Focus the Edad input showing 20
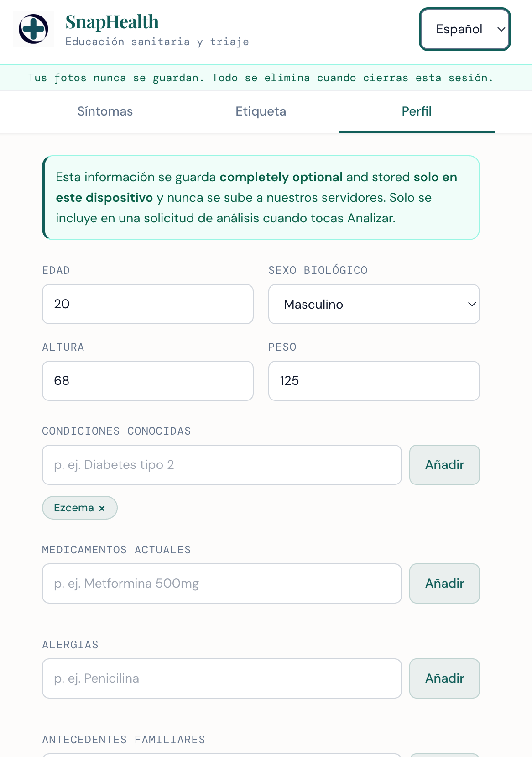 pyautogui.click(x=148, y=304)
